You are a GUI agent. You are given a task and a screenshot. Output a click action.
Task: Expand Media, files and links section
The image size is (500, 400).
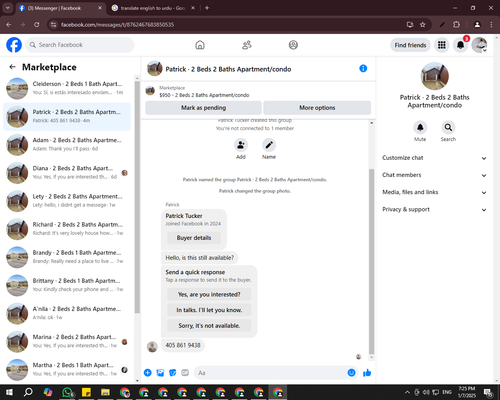(434, 192)
